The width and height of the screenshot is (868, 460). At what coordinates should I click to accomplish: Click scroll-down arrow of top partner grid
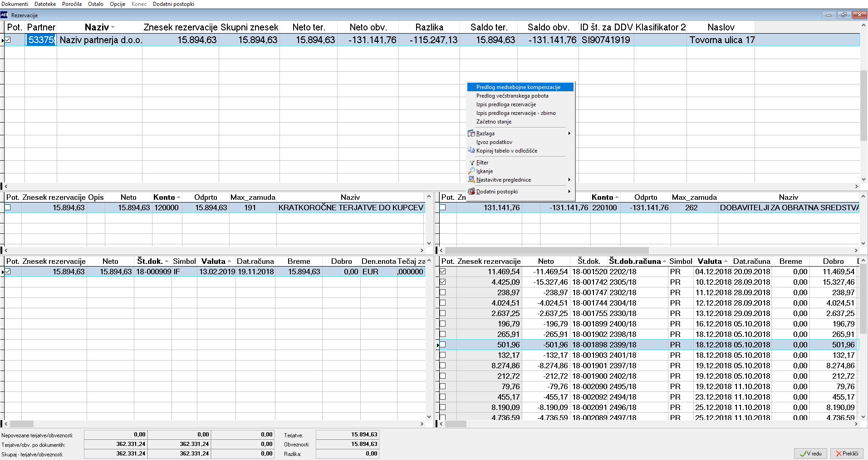(x=864, y=179)
